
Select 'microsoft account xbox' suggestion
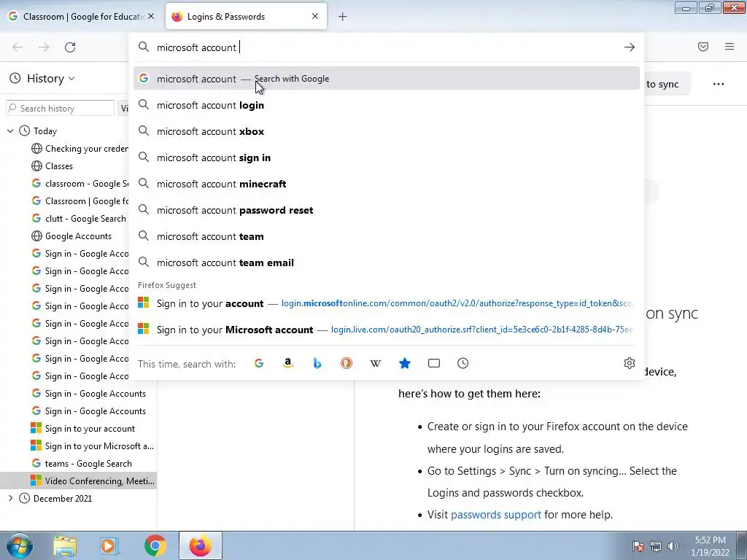point(387,131)
